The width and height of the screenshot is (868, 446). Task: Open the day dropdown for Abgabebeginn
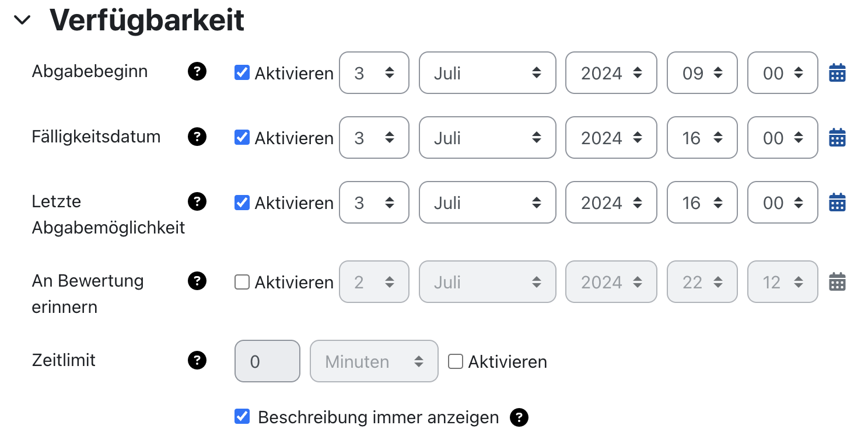pyautogui.click(x=374, y=72)
